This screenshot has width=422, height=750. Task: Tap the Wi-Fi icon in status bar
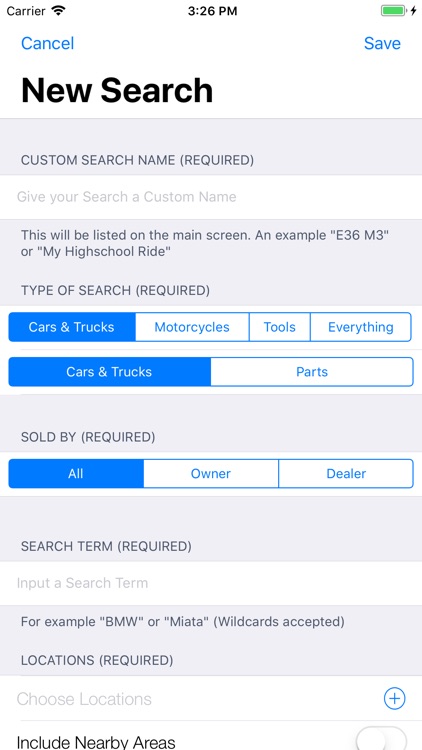tap(58, 11)
